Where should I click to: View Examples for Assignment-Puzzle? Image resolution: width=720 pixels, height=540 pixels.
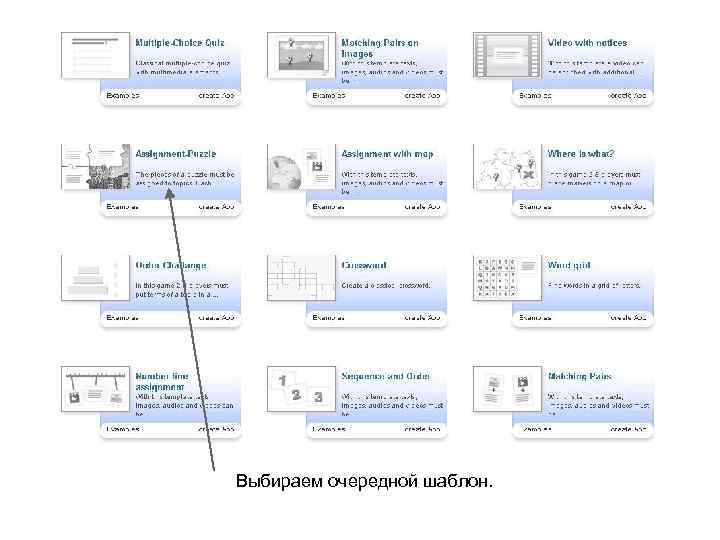coord(122,207)
